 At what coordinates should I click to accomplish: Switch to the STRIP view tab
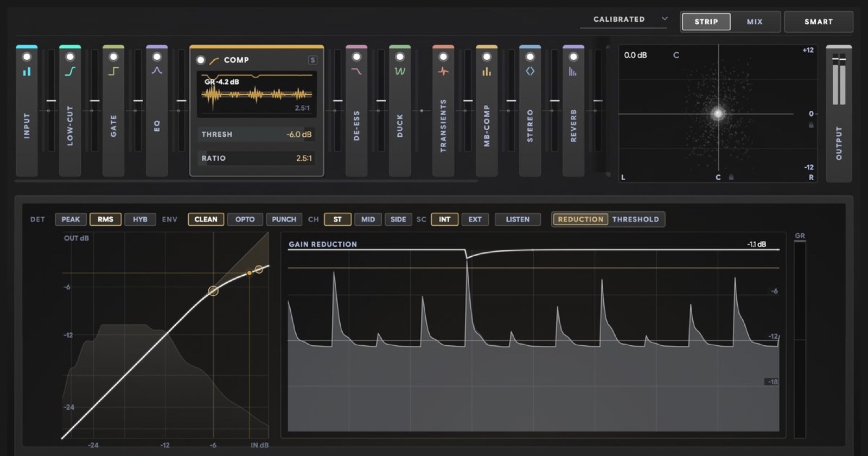tap(706, 22)
